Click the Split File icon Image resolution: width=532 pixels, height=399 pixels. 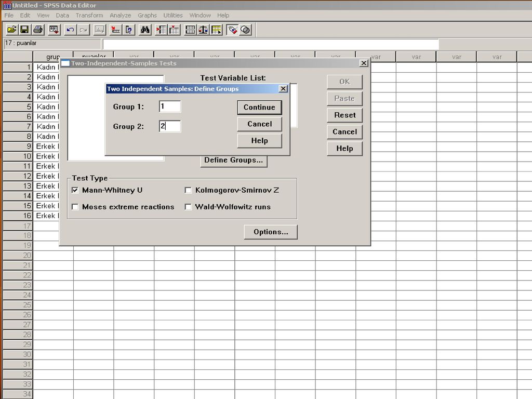tap(190, 30)
